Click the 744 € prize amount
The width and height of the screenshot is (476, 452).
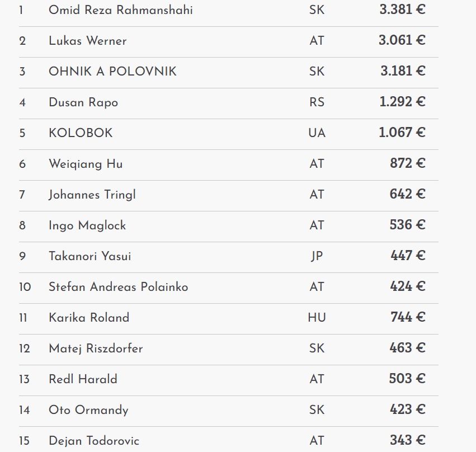click(x=408, y=317)
